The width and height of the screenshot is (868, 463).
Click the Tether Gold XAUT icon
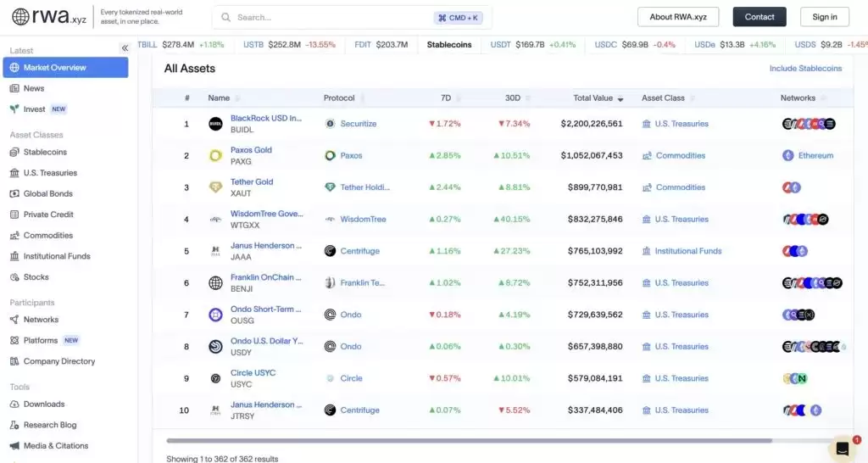215,187
